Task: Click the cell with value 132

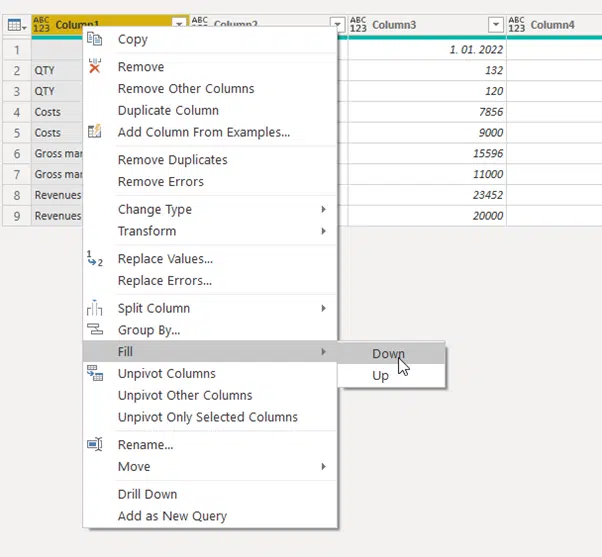Action: 427,70
